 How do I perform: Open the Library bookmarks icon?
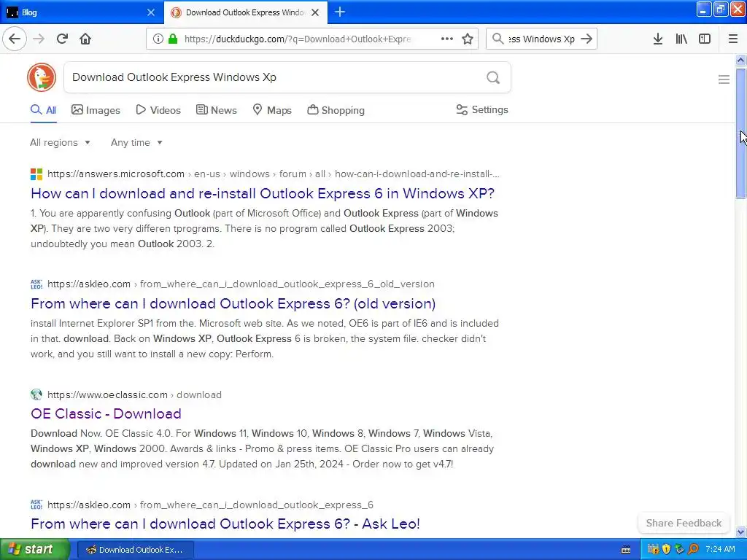[x=681, y=39]
